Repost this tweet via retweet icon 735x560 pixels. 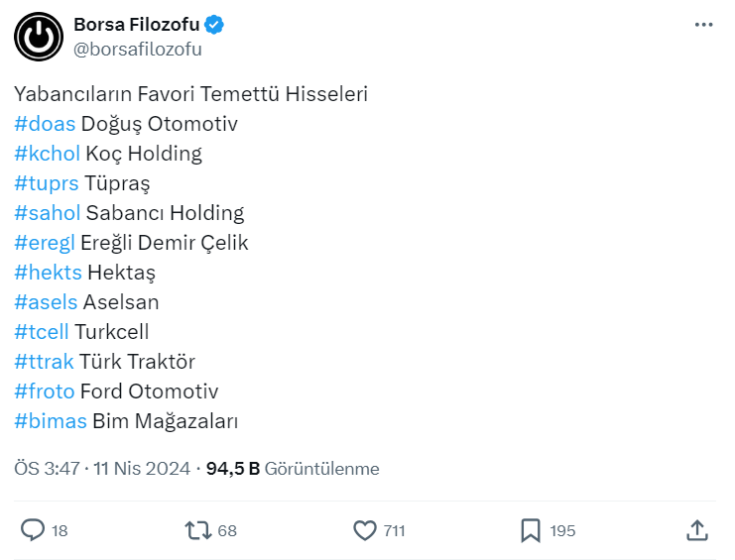[198, 530]
